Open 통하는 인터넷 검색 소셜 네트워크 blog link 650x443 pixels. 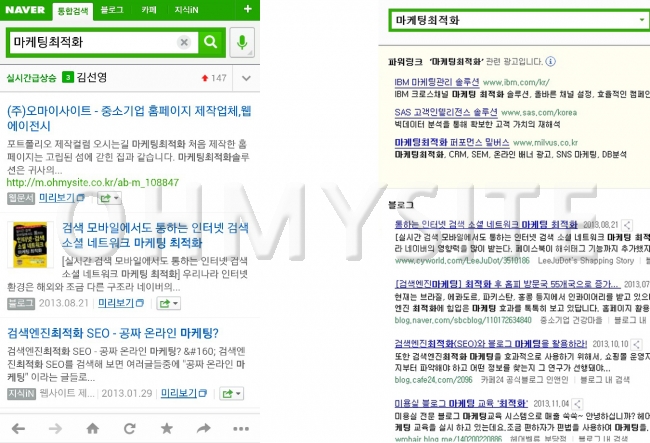(x=486, y=225)
